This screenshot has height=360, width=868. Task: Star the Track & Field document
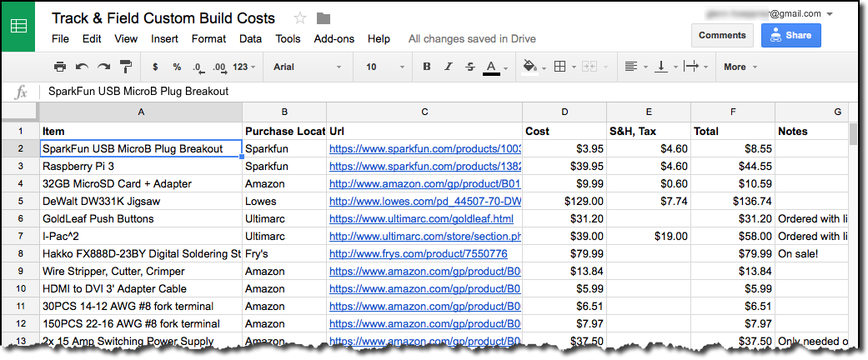pos(300,18)
